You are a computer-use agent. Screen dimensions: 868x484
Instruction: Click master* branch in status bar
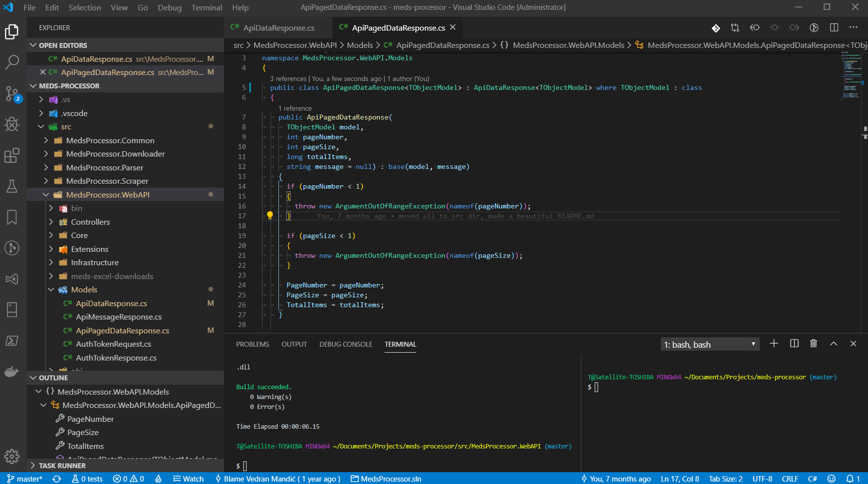[25, 479]
